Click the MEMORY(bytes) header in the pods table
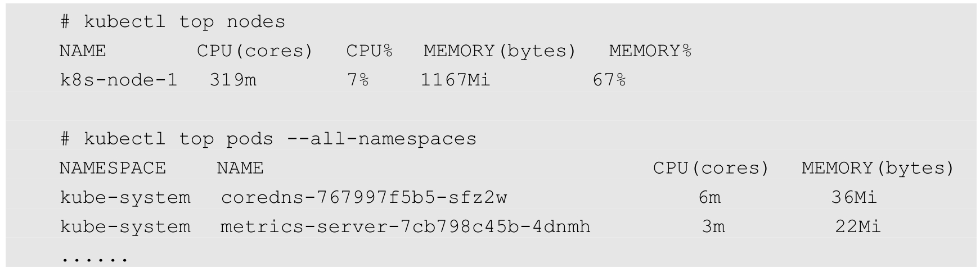Viewport: 980px width, 272px height. (878, 168)
